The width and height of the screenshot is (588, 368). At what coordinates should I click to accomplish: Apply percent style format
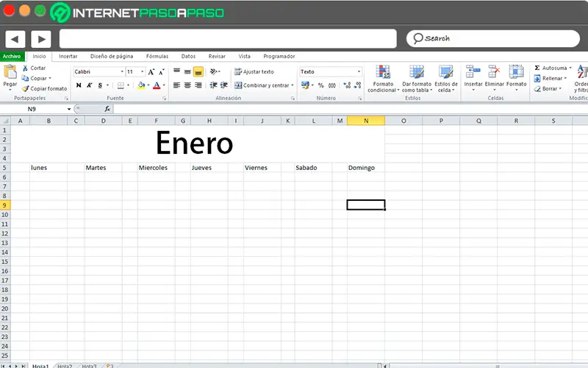pyautogui.click(x=321, y=85)
